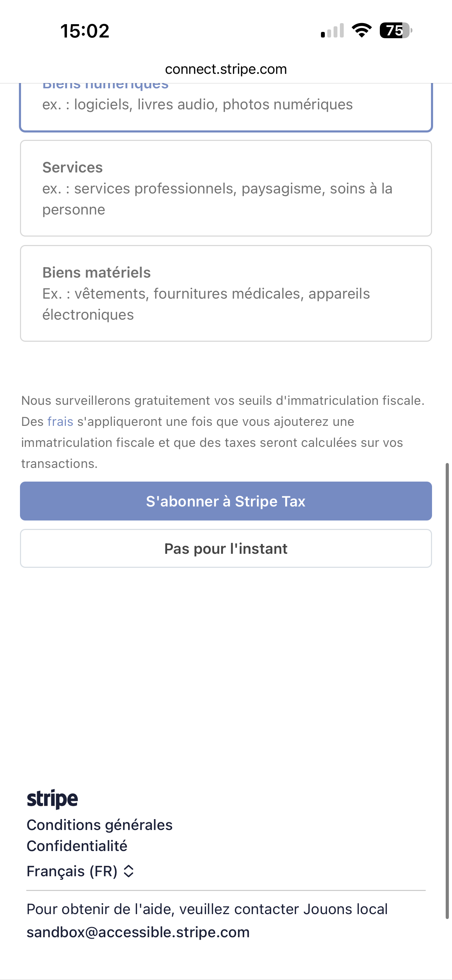Click the up-down chevron beside Français (FR)

(x=129, y=871)
